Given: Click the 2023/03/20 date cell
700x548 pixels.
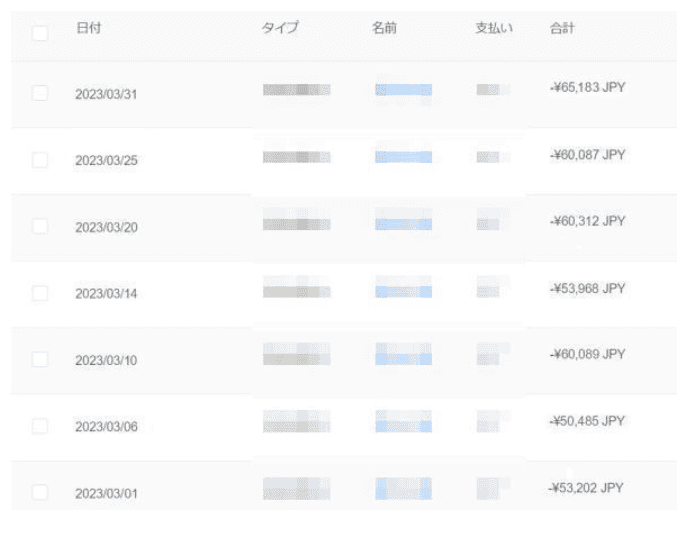Looking at the screenshot, I should pos(106,227).
